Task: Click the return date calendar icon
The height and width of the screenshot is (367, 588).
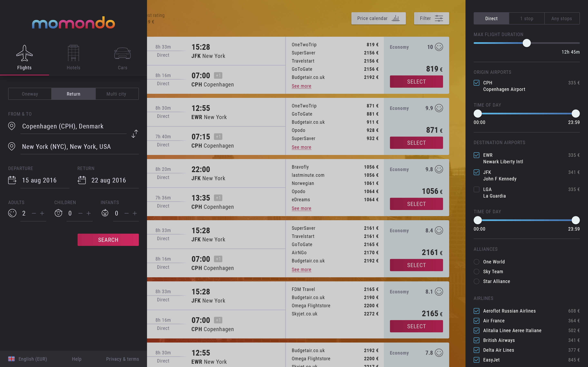Action: (x=82, y=180)
